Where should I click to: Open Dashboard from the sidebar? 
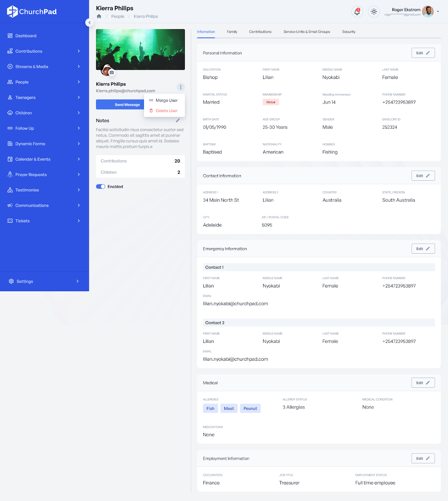point(26,36)
